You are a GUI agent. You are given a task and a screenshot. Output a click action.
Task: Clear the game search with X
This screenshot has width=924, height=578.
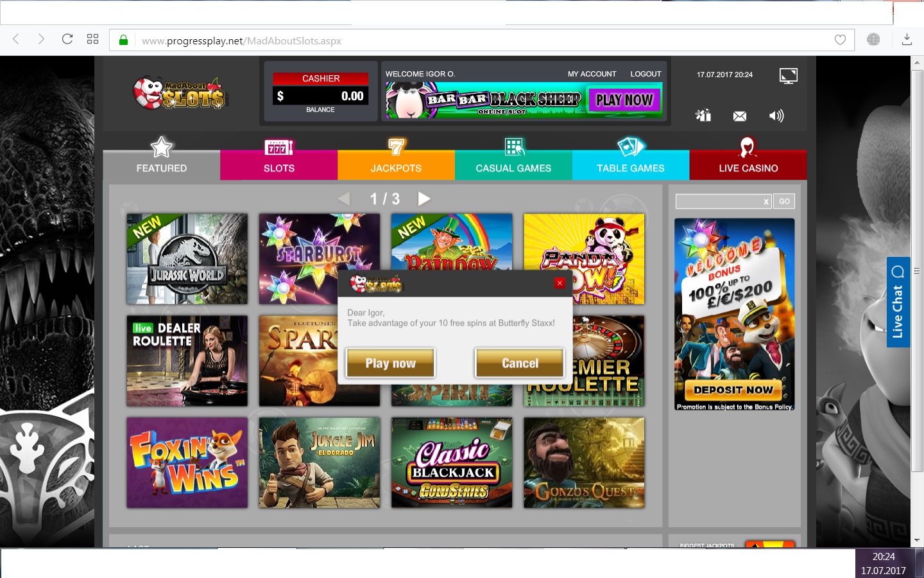[766, 202]
